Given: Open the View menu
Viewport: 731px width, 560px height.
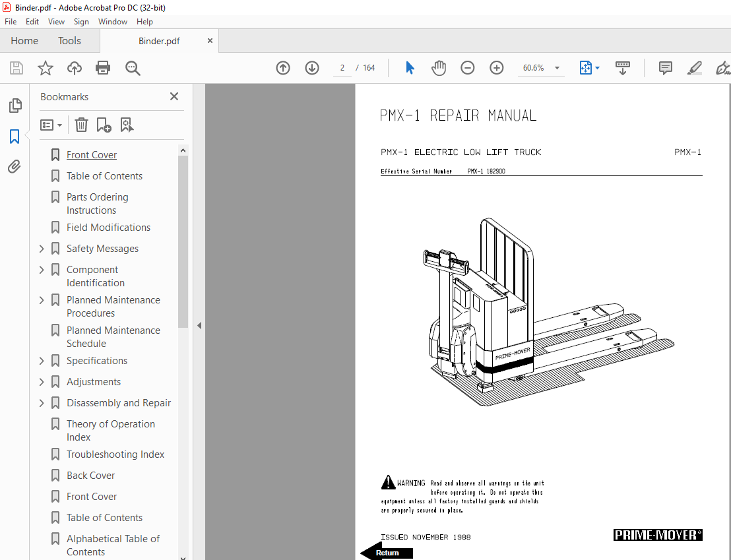Looking at the screenshot, I should (x=56, y=22).
